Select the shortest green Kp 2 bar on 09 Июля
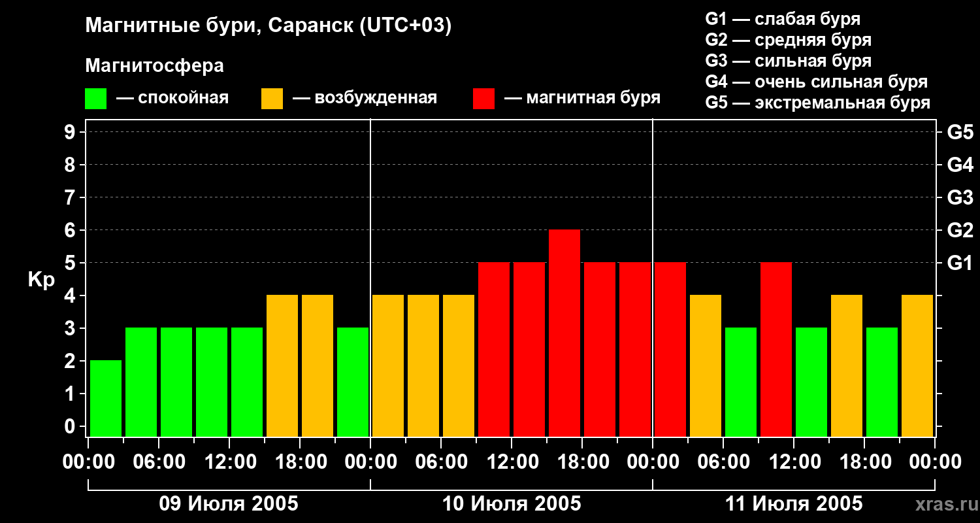Viewport: 980px width, 523px height. click(x=106, y=399)
